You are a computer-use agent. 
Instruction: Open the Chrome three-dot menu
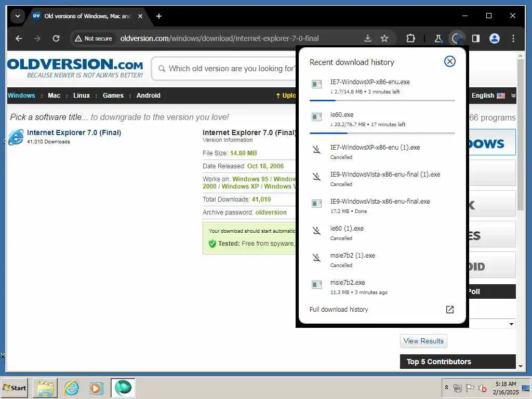pos(513,38)
